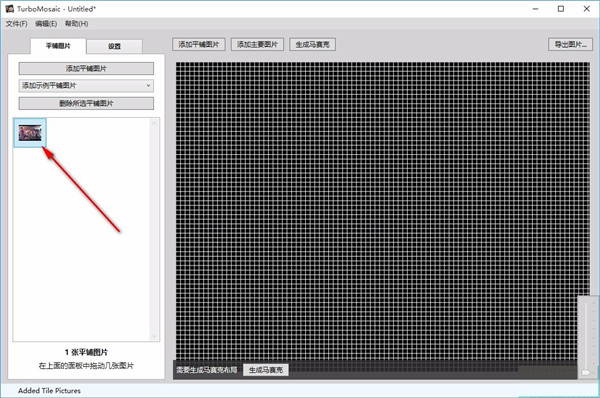
Task: Open the 编辑(E) menu
Action: [46, 24]
